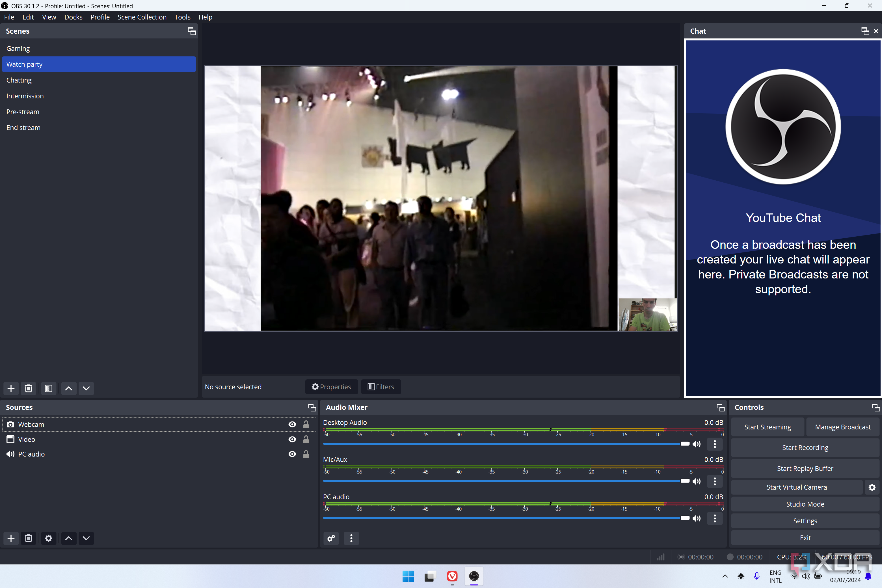Open the View menu
Screen dimensions: 882x588
pos(49,17)
